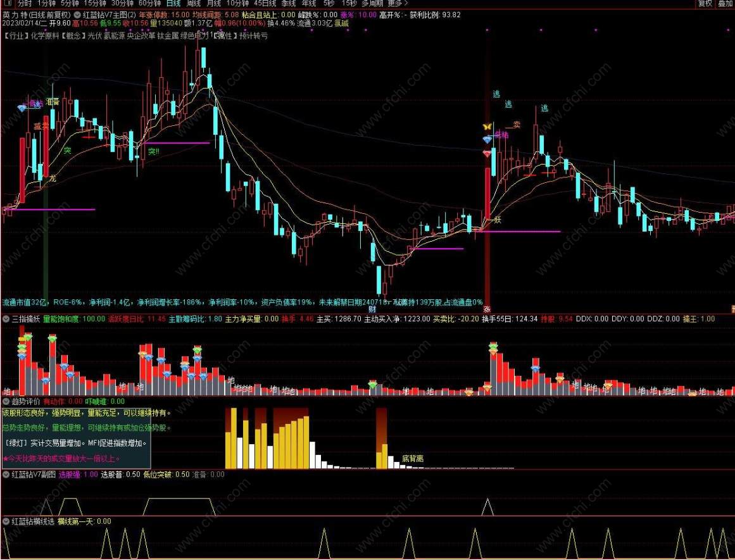Click the red 涨 marker under the chart
The width and height of the screenshot is (735, 560).
click(487, 309)
